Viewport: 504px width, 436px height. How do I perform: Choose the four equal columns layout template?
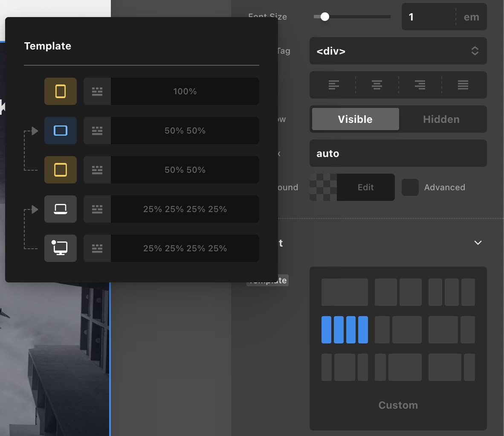tap(345, 330)
